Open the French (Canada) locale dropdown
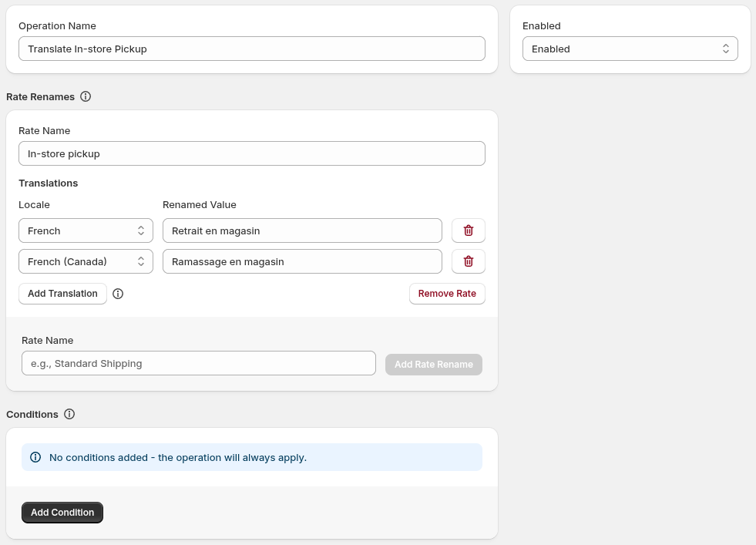The image size is (756, 545). [86, 261]
